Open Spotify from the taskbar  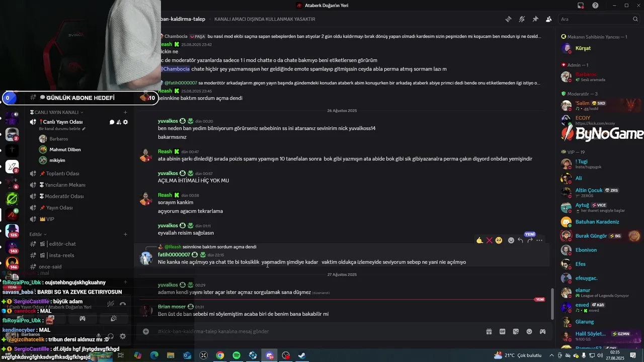[x=236, y=355]
